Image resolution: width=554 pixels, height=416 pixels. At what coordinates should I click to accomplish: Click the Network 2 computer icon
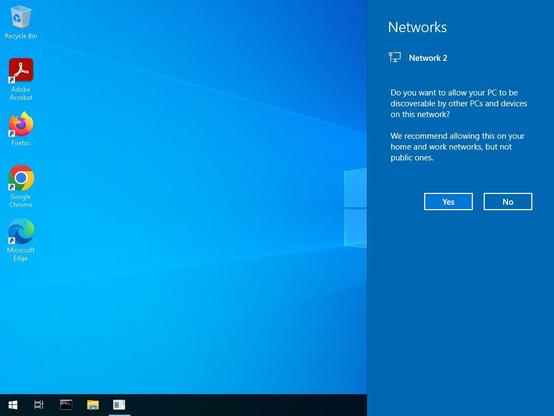pyautogui.click(x=395, y=57)
